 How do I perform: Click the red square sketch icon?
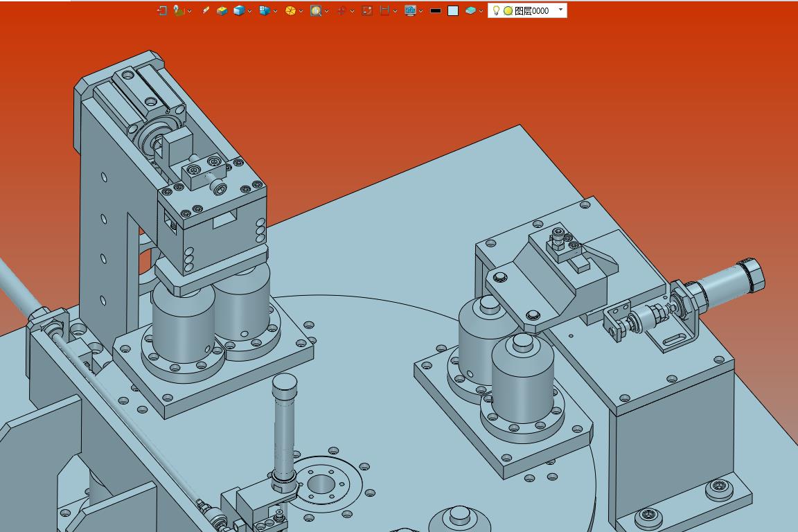pyautogui.click(x=367, y=10)
